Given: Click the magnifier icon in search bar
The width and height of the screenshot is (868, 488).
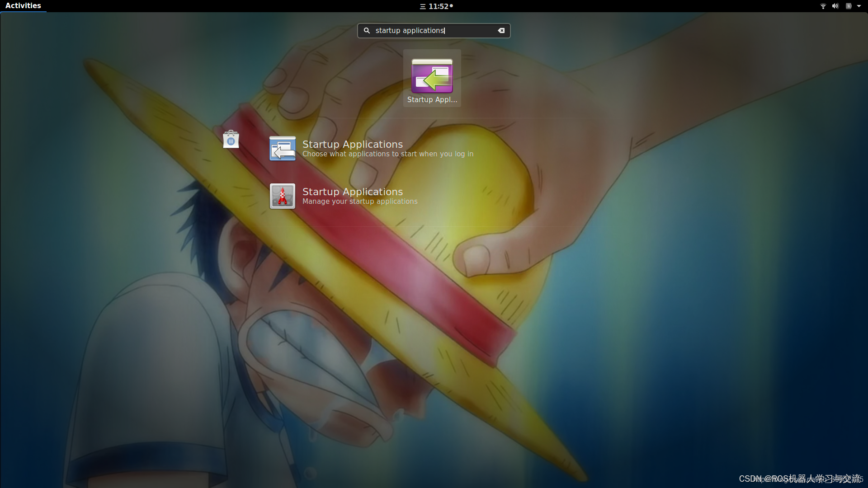Looking at the screenshot, I should [x=367, y=30].
